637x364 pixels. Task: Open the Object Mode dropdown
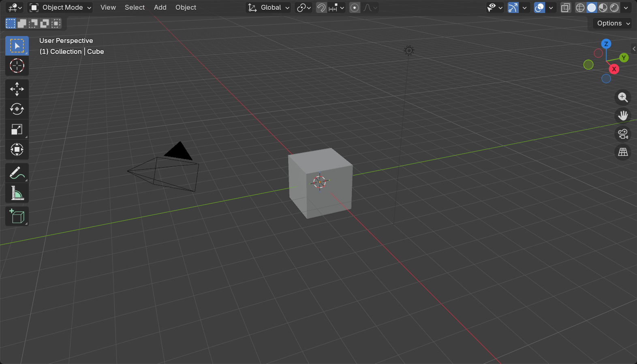point(60,7)
